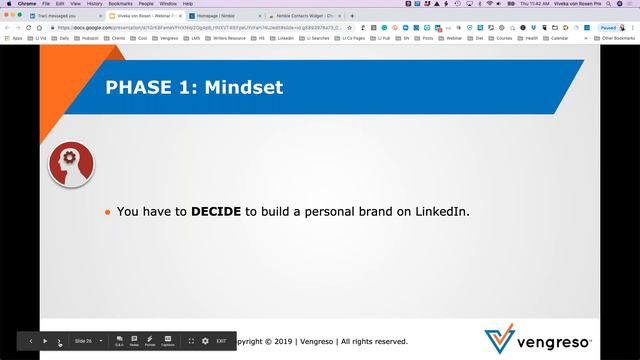Click the Vengreso logo on the slide
This screenshot has width=640, height=360.
click(x=538, y=339)
